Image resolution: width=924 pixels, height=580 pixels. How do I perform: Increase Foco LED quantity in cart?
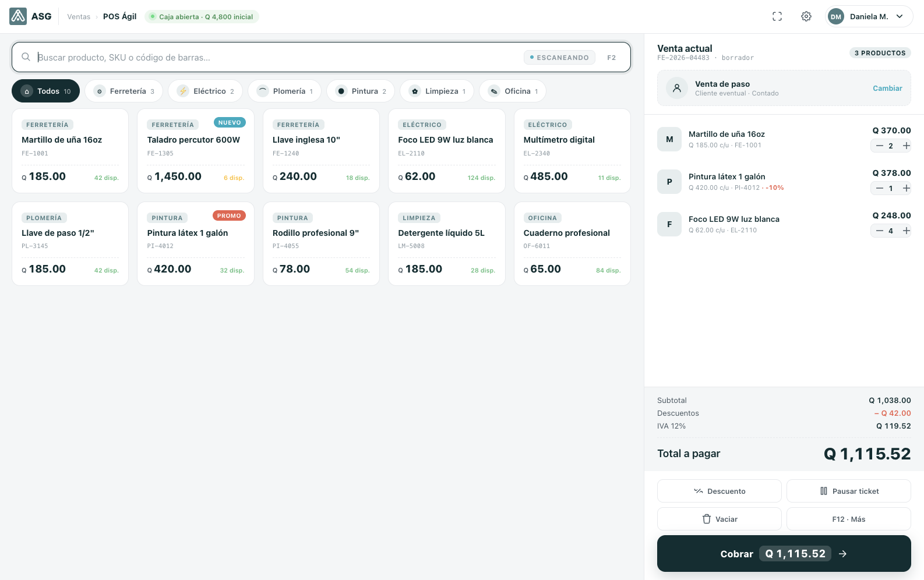pyautogui.click(x=907, y=231)
